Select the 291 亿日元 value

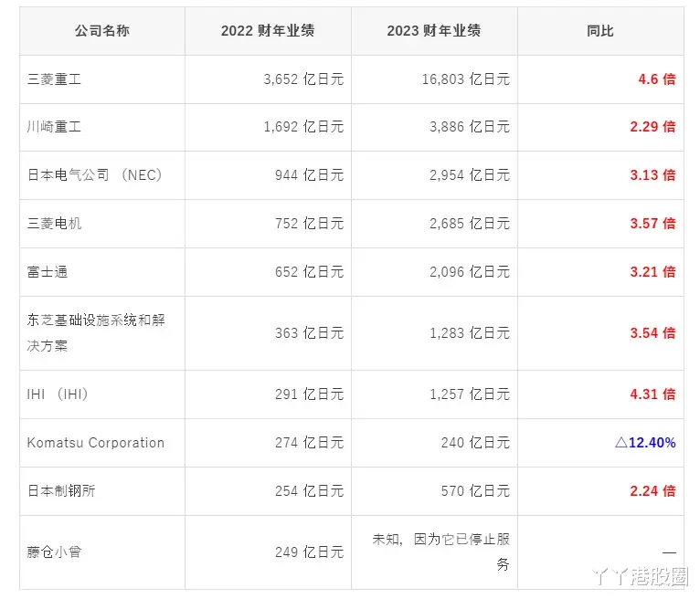310,394
